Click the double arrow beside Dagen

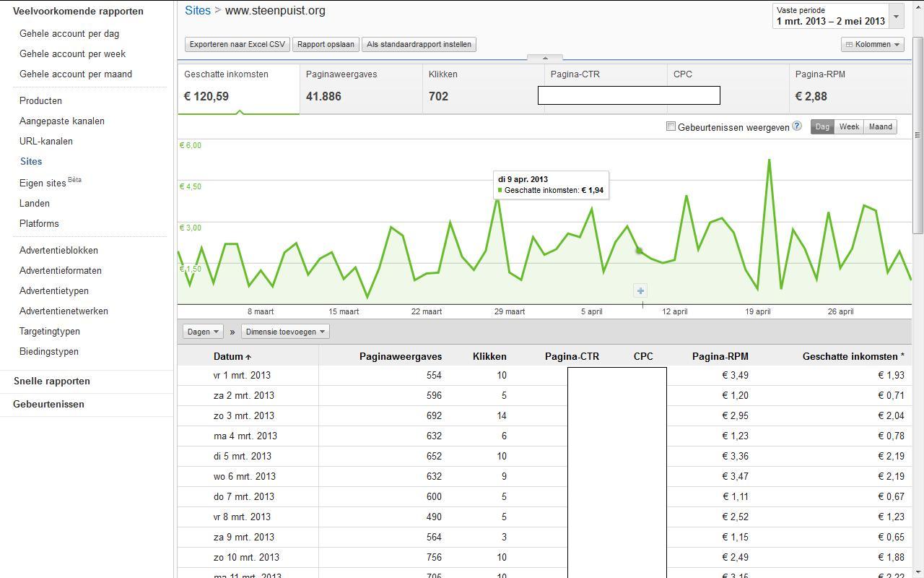point(232,332)
